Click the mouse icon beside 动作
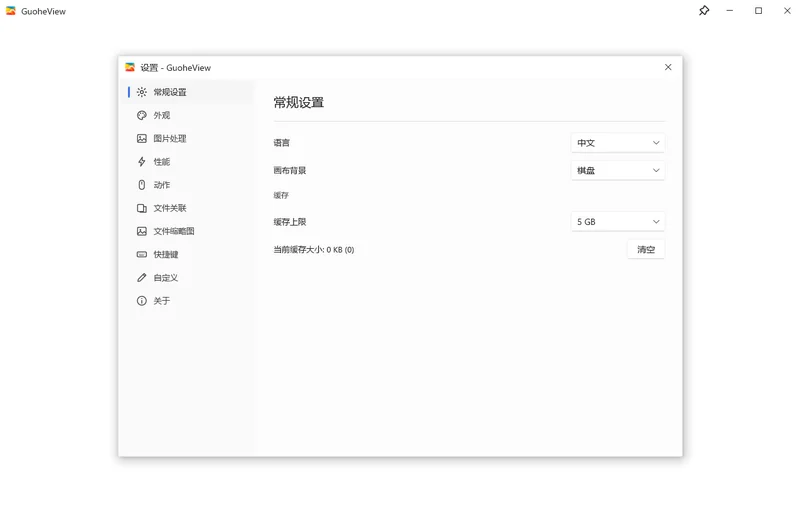 [142, 185]
